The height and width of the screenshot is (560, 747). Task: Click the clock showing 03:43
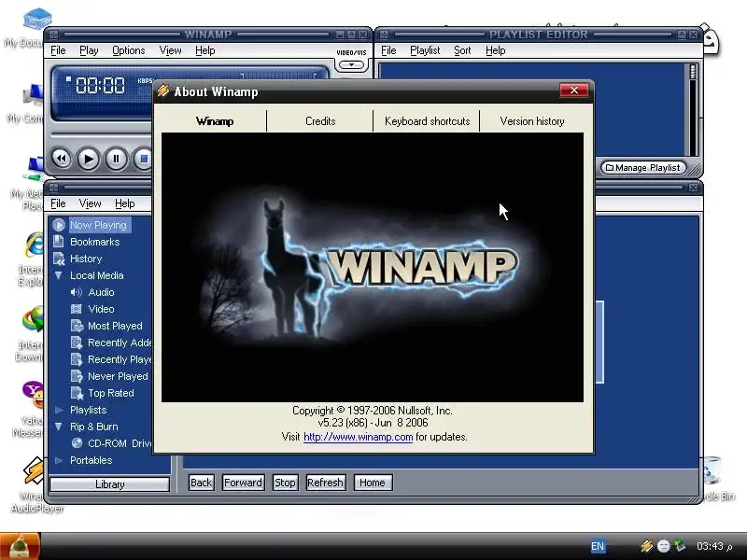point(714,546)
